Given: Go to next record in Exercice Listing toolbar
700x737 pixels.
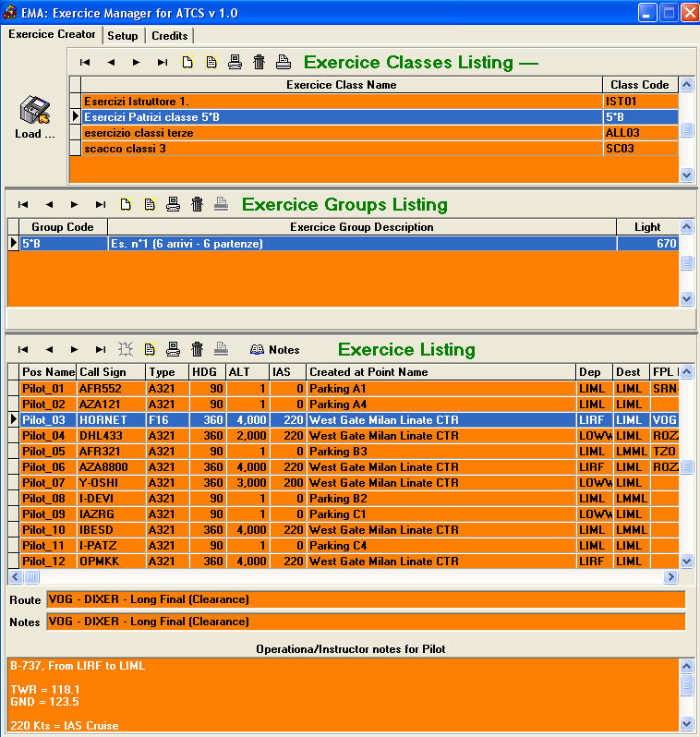Looking at the screenshot, I should (x=74, y=349).
